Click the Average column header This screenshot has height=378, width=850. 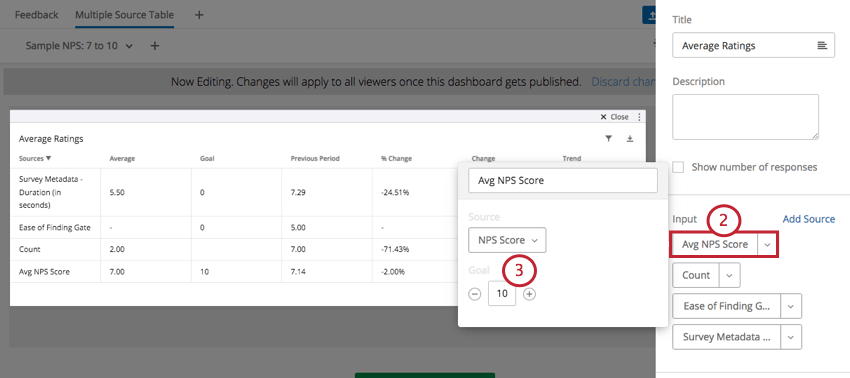coord(122,159)
